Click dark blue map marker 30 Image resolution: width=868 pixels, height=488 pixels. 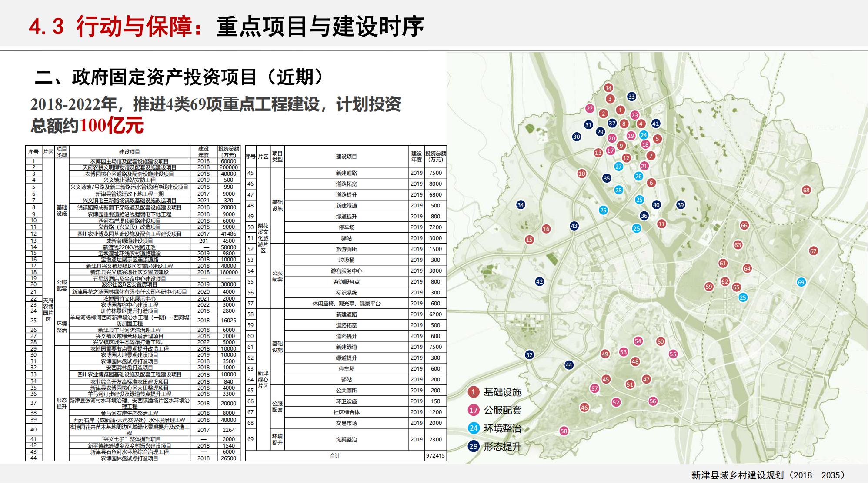click(577, 137)
